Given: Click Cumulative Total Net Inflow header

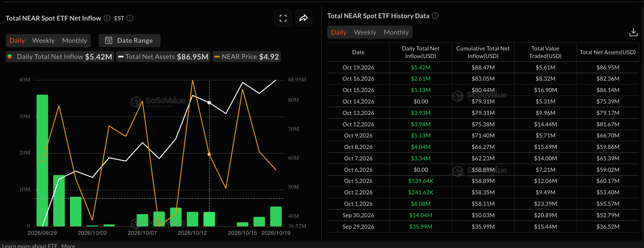Looking at the screenshot, I should (x=483, y=52).
